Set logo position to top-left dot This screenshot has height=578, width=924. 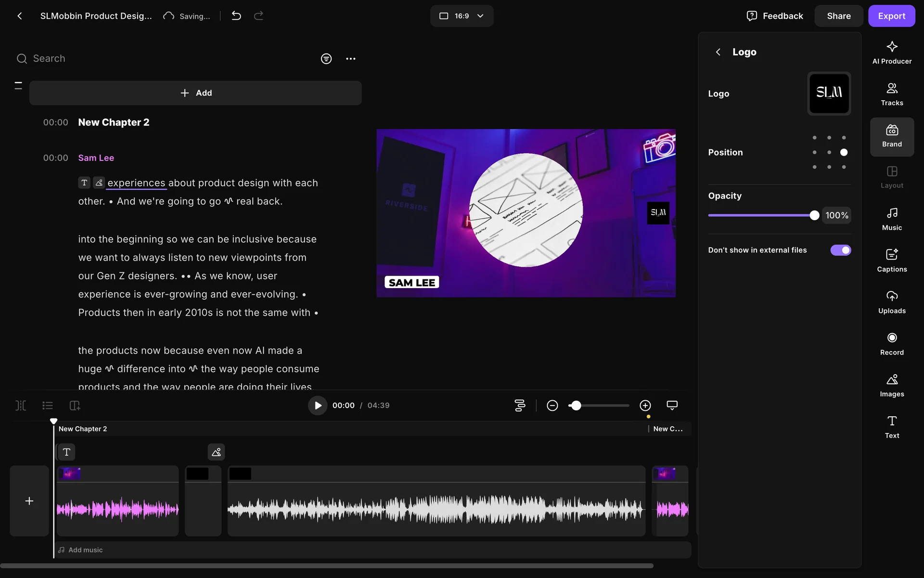[814, 138]
